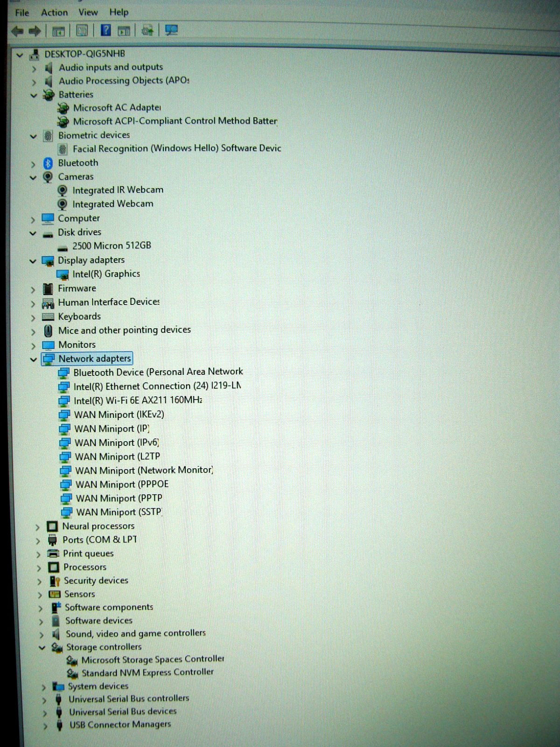The height and width of the screenshot is (747, 560).
Task: Collapse the Batteries category arrow
Action: click(x=33, y=96)
